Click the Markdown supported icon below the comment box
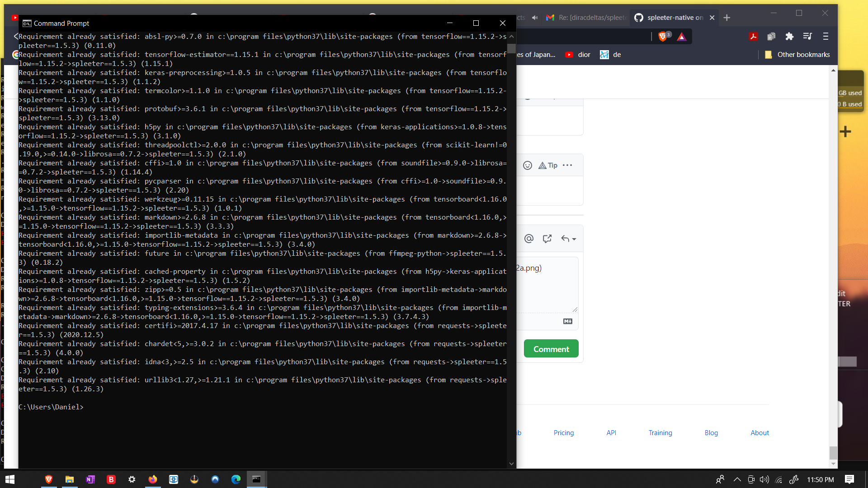Image resolution: width=868 pixels, height=488 pixels. [568, 321]
